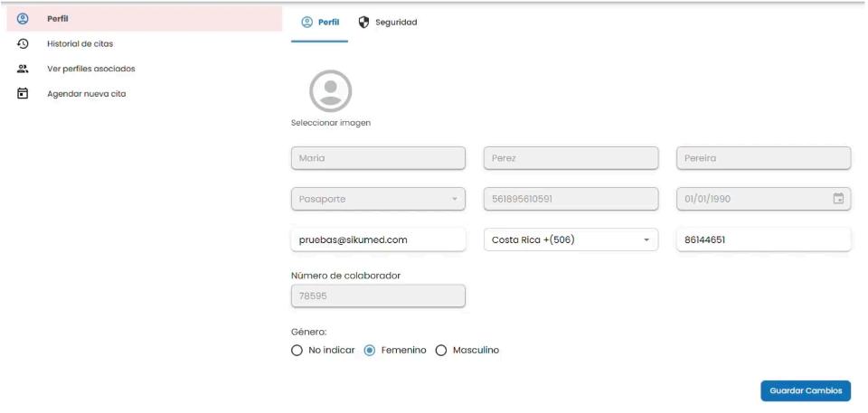Click the Perfil tab person icon
Screen dimensions: 868x413
click(307, 23)
